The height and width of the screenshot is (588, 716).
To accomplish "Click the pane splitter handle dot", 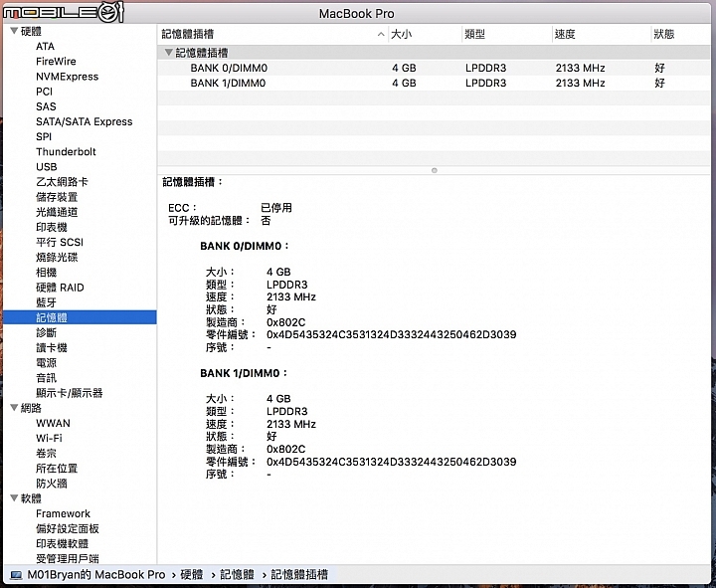I will click(x=435, y=170).
